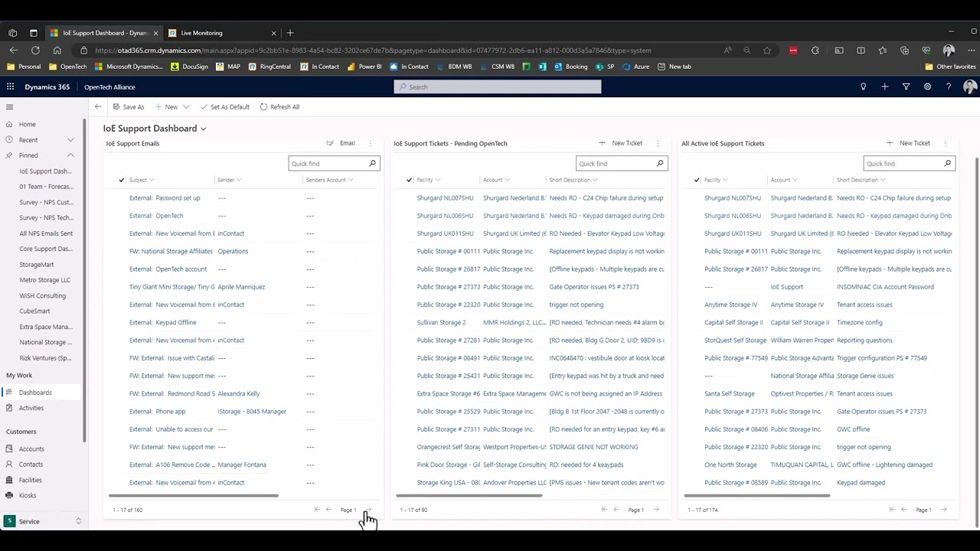Screen dimensions: 980x551
Task: Open 'Sullivan Storage 2' facility link
Action: (441, 322)
